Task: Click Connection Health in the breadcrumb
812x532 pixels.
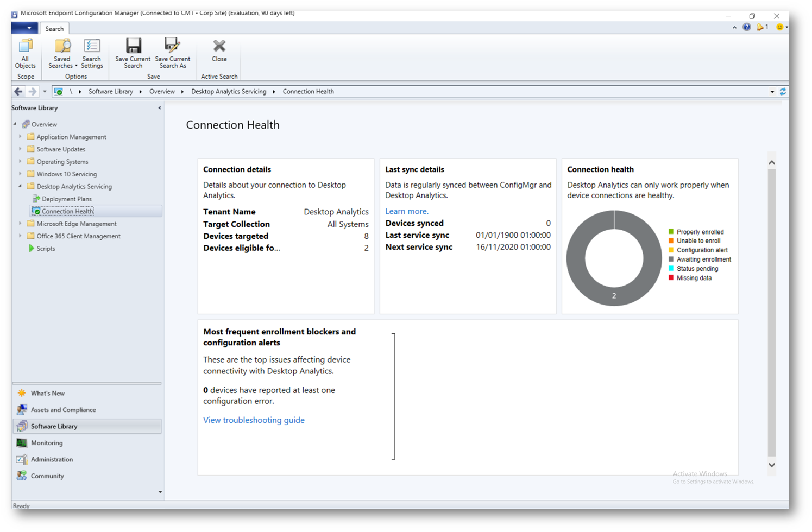Action: point(308,92)
